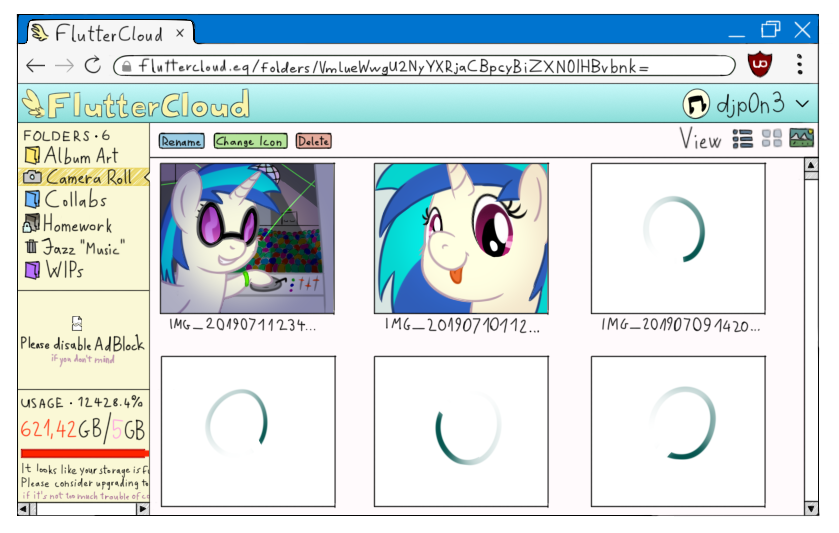Click the djp0n3 username

pyautogui.click(x=751, y=103)
